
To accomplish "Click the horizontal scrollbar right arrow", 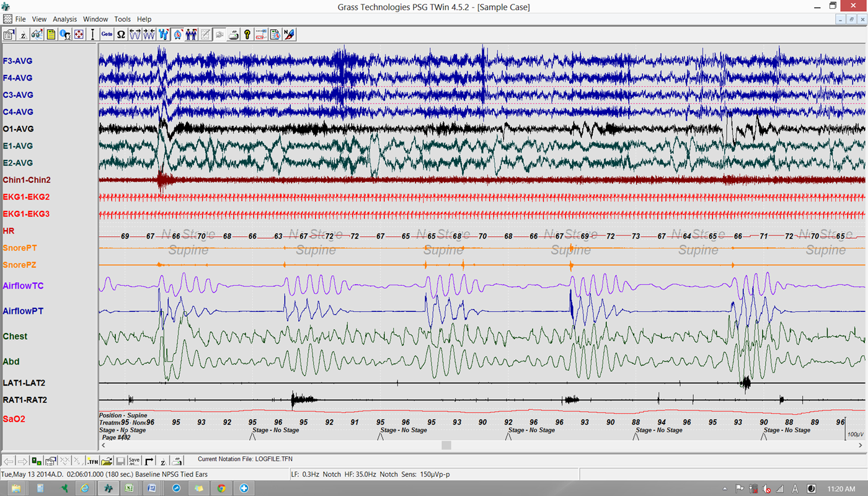I will 859,445.
